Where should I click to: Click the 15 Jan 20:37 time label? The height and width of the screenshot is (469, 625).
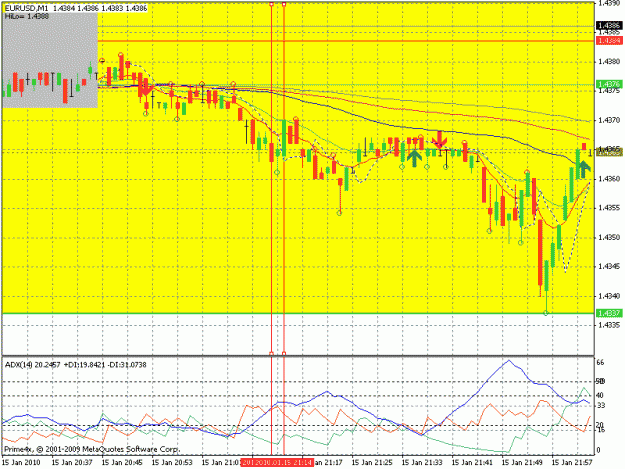coord(72,462)
